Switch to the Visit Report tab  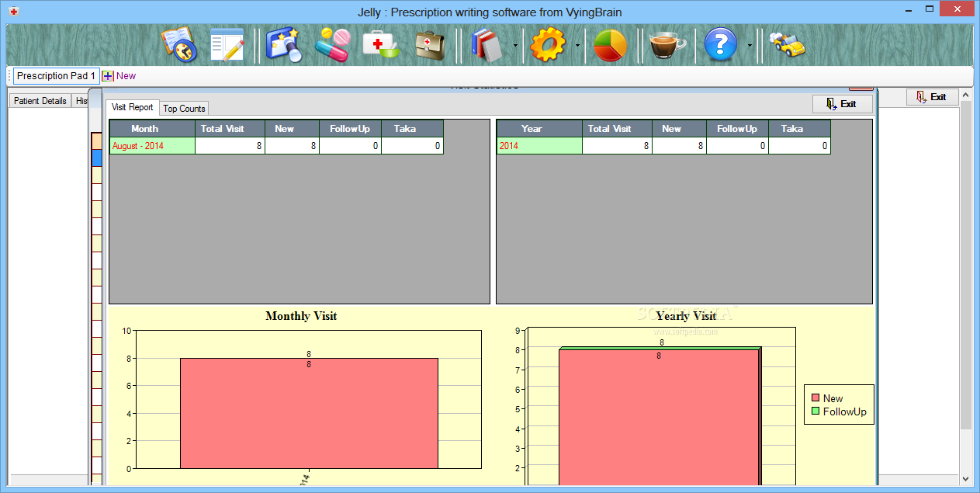point(133,107)
